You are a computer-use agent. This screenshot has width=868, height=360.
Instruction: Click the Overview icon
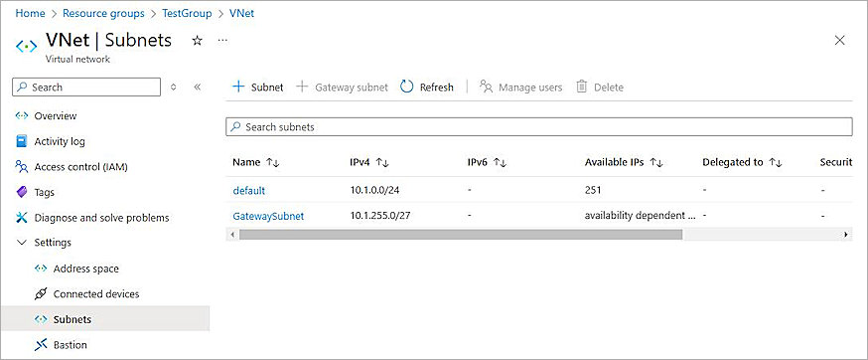click(x=22, y=116)
